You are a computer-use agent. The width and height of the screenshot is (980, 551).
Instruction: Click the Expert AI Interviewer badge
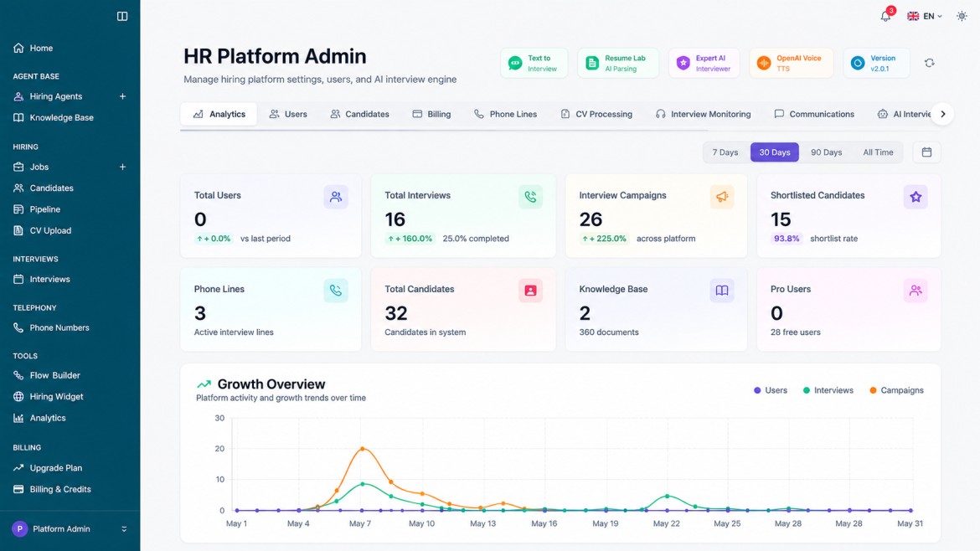click(704, 63)
